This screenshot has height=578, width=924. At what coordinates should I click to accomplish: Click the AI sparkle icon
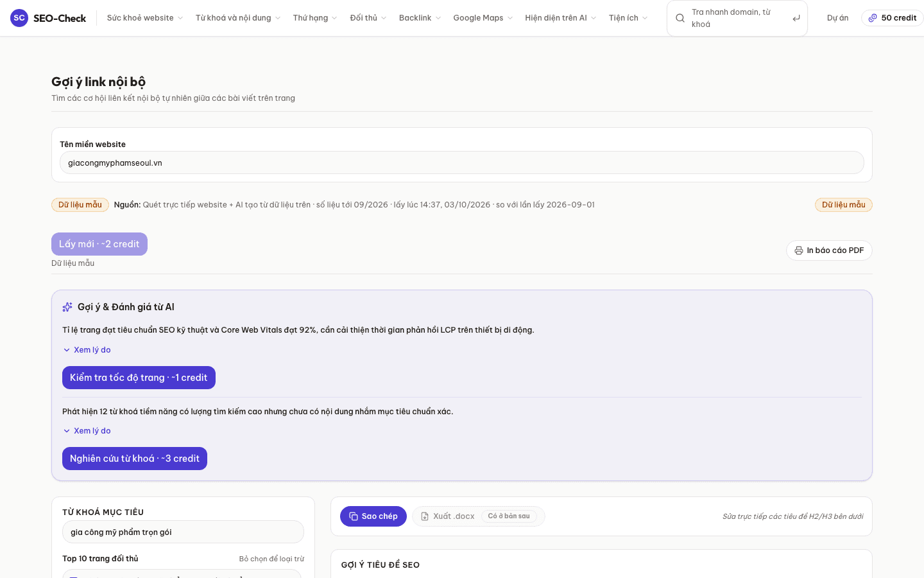click(67, 307)
